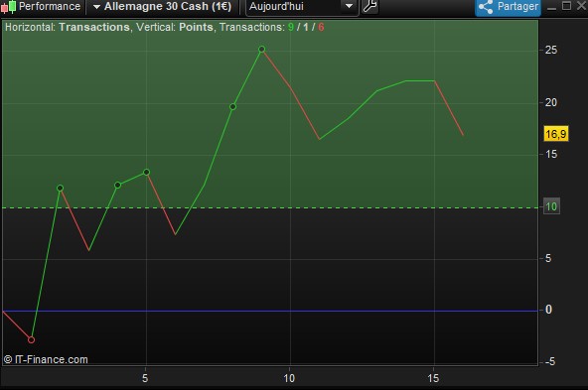Image resolution: width=588 pixels, height=390 pixels.
Task: Click the Partager share button
Action: pos(508,7)
